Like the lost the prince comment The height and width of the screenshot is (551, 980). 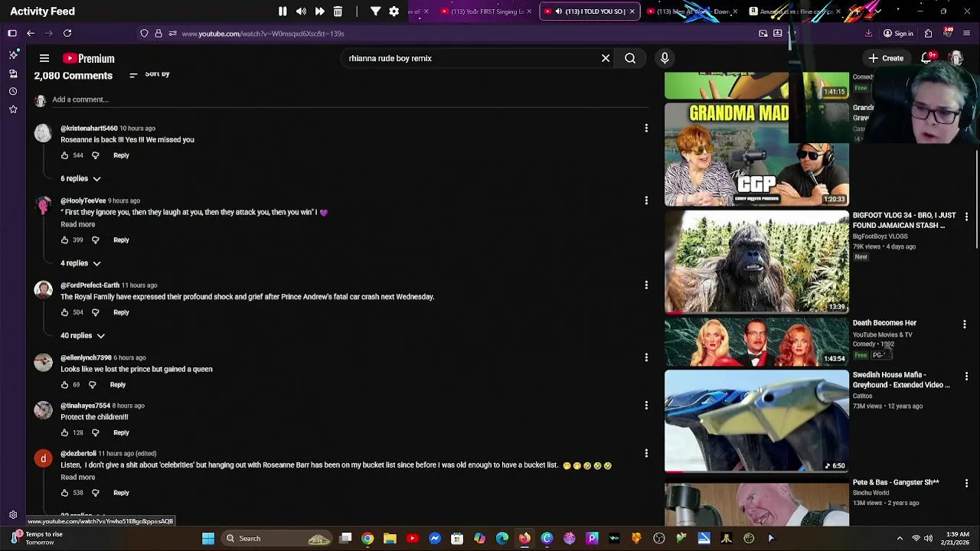click(64, 385)
